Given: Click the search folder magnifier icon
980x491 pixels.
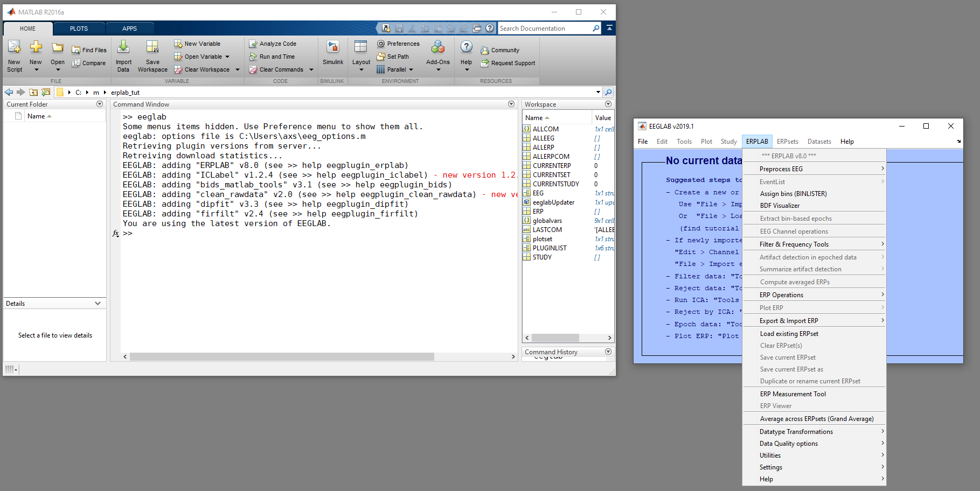Looking at the screenshot, I should click(x=608, y=92).
